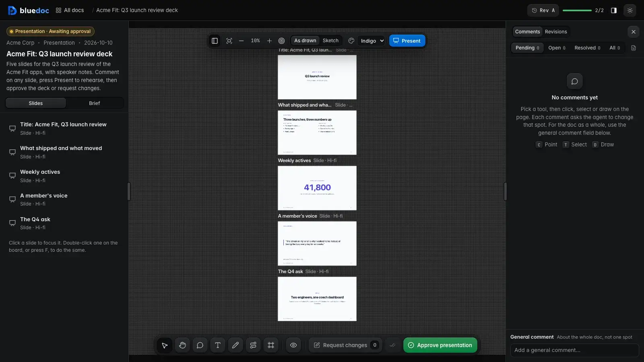Click the target focus icon
This screenshot has width=644, height=362.
[x=282, y=41]
